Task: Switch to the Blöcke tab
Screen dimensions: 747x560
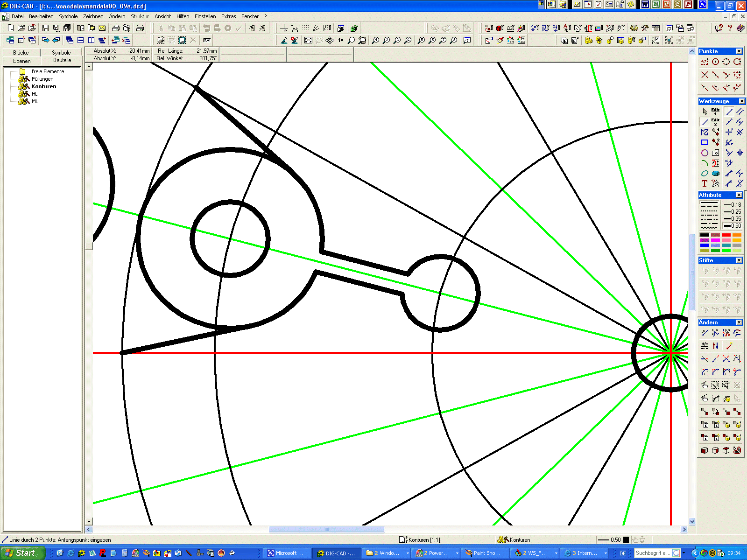Action: [21, 53]
